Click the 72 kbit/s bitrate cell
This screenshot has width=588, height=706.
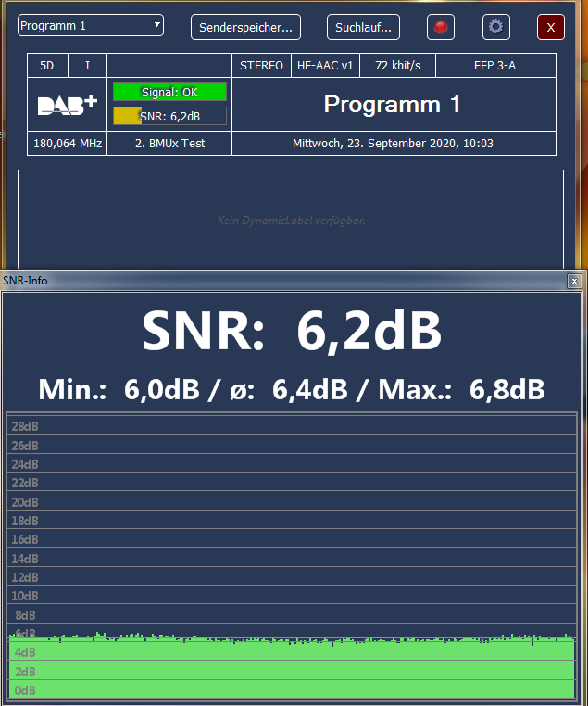click(x=398, y=66)
